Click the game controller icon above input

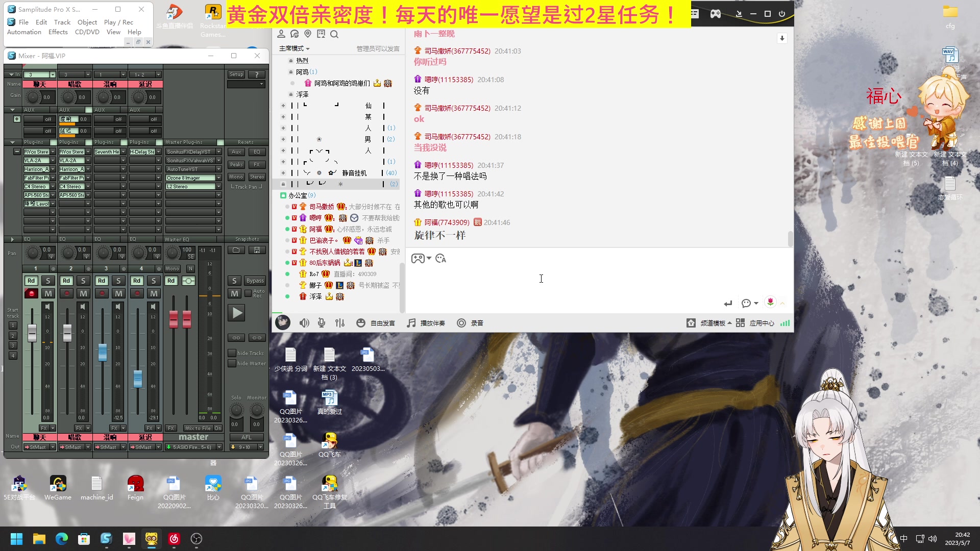[x=418, y=259]
